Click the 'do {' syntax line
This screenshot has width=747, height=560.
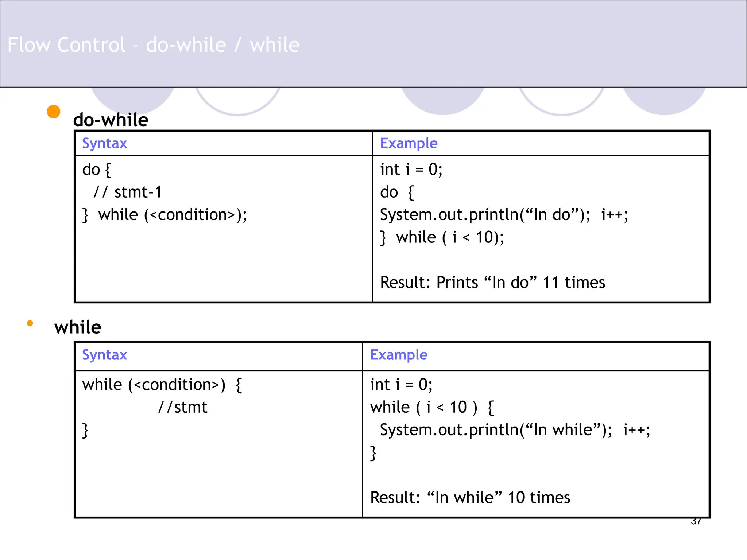pos(97,170)
